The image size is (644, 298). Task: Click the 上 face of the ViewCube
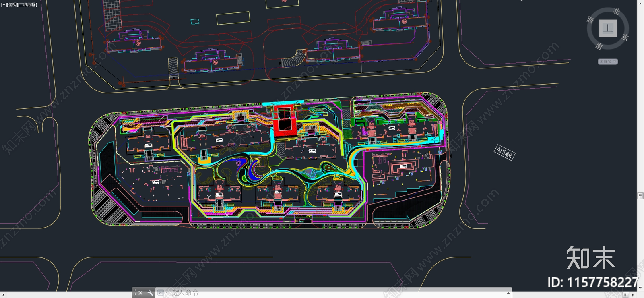coord(608,29)
